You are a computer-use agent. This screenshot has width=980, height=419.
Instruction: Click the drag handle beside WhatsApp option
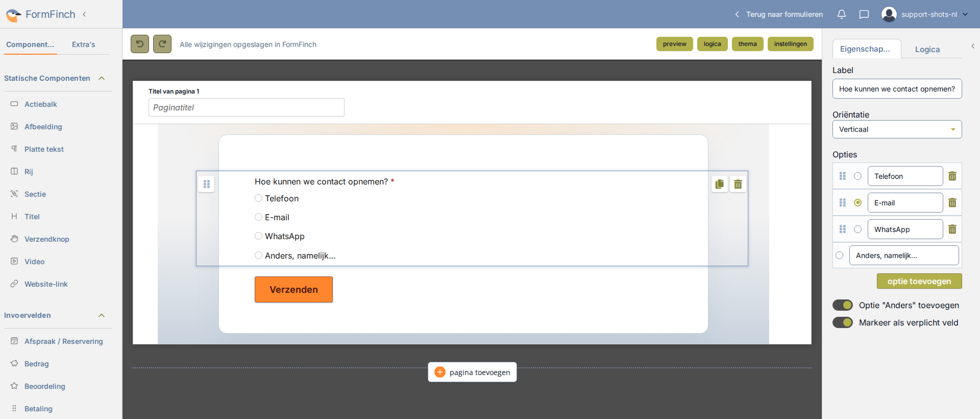coord(843,229)
